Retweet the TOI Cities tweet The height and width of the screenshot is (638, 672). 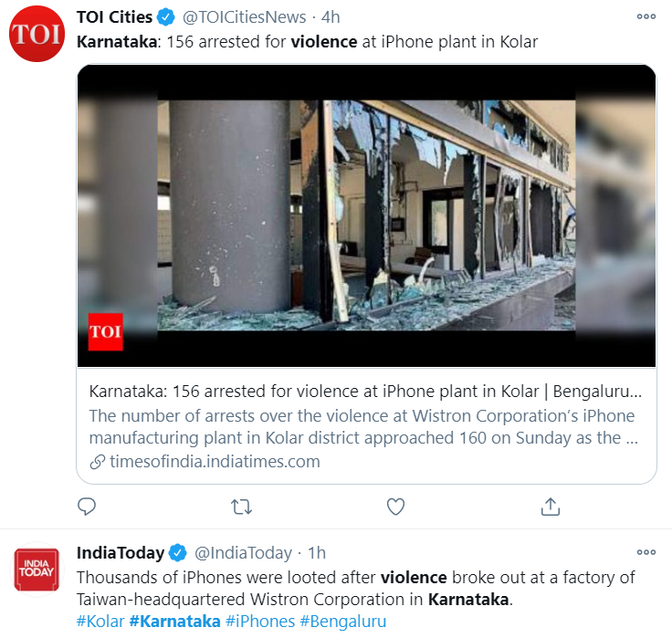(241, 507)
